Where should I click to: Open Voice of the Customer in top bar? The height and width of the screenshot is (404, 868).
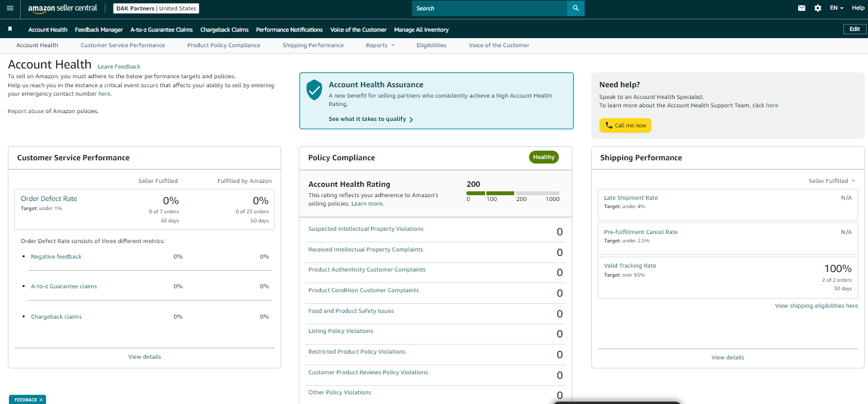pyautogui.click(x=358, y=30)
